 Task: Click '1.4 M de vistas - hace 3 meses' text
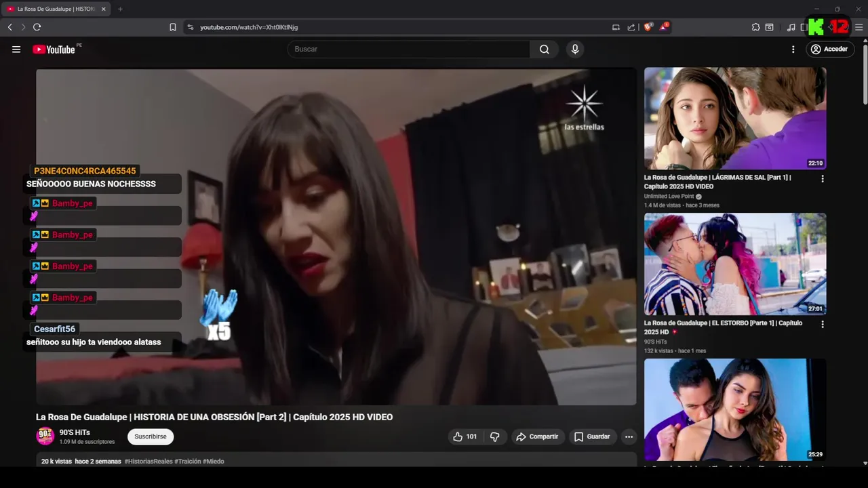682,205
